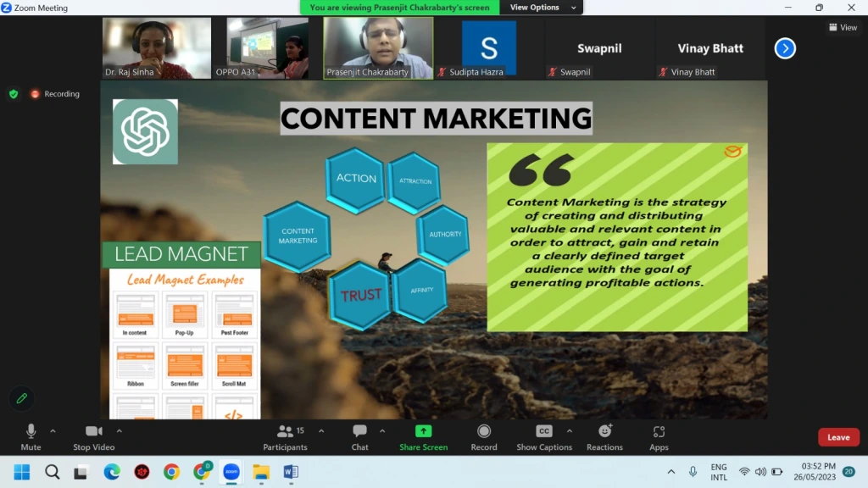Mute the microphone
This screenshot has height=488, width=868.
(31, 436)
